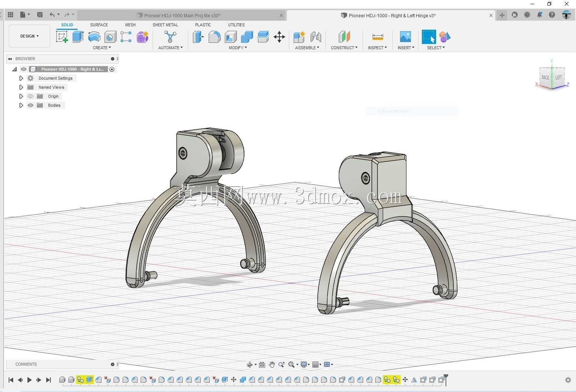Click the New Component assemble icon
Image resolution: width=576 pixels, height=392 pixels.
click(x=299, y=37)
